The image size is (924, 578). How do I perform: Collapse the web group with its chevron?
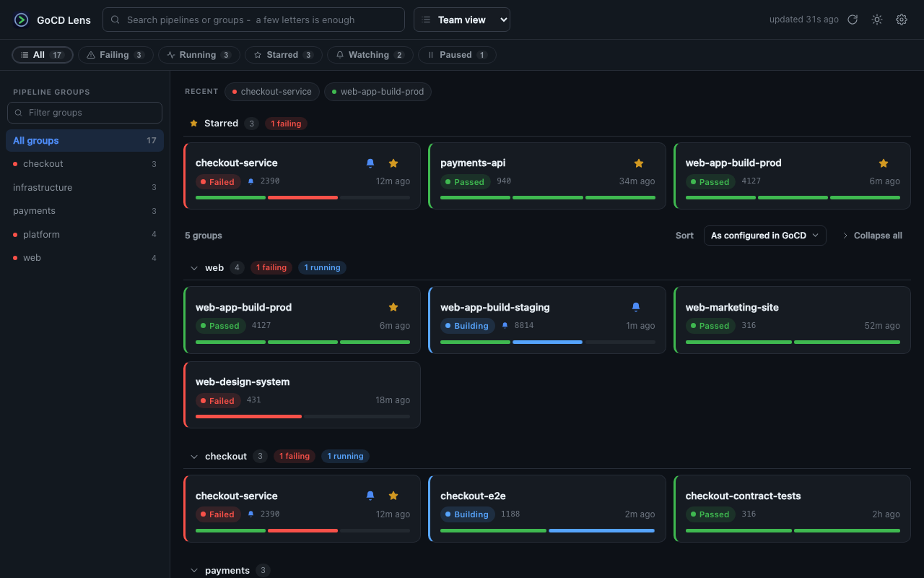point(194,268)
